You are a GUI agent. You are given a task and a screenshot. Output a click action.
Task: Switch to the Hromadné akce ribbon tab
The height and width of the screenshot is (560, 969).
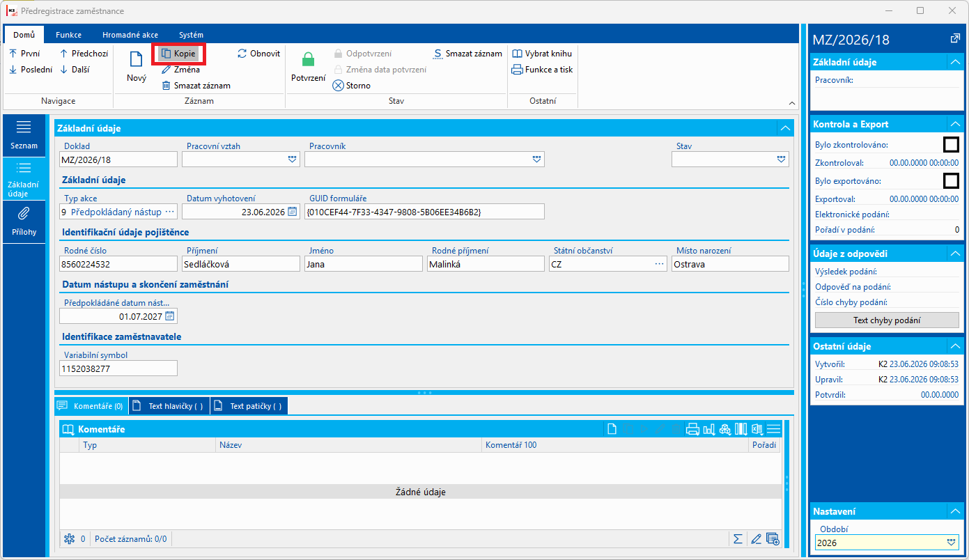[x=130, y=35]
